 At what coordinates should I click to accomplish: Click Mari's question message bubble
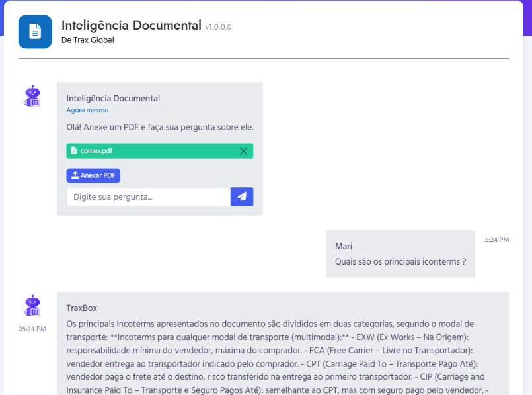(x=399, y=254)
